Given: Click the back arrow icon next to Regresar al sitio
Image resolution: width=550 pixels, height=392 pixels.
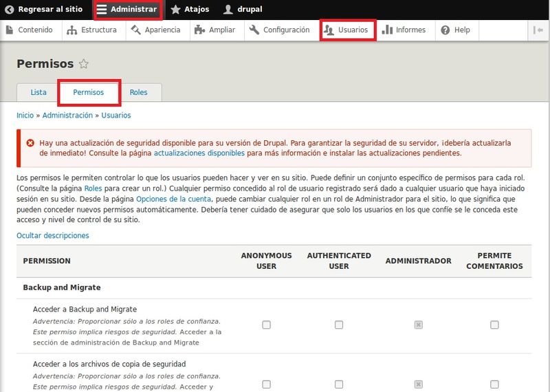Looking at the screenshot, I should click(x=10, y=10).
